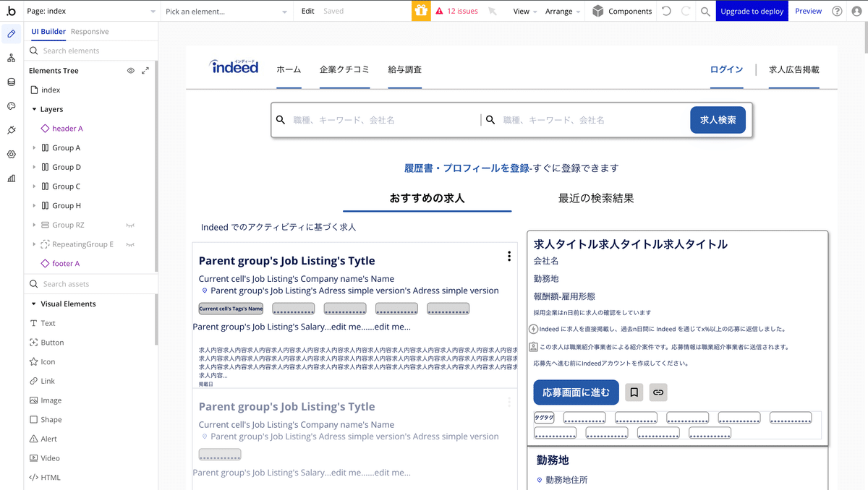Screen dimensions: 868x490
Task: Select the おすすめの求人 tab
Action: tap(427, 198)
